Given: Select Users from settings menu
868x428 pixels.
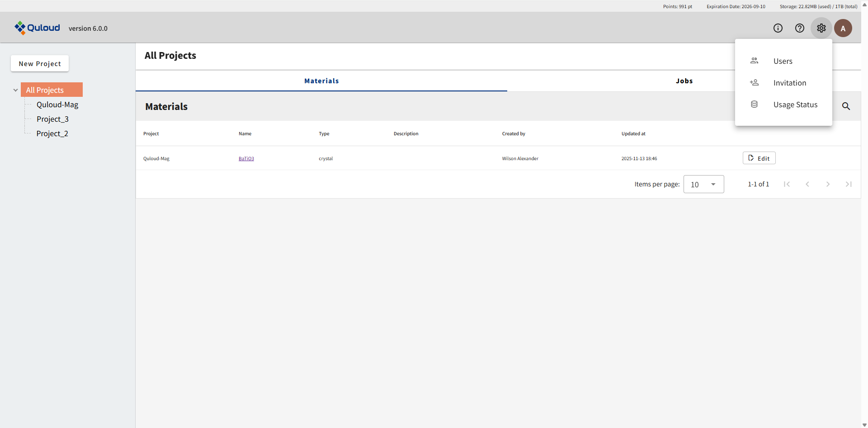Looking at the screenshot, I should tap(783, 61).
